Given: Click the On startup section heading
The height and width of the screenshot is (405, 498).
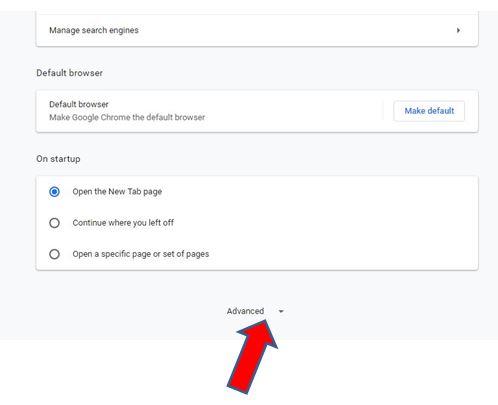Looking at the screenshot, I should click(x=58, y=159).
